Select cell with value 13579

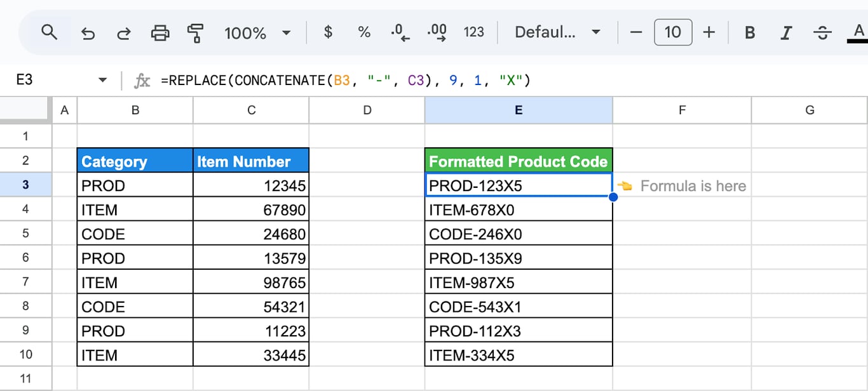click(x=252, y=258)
